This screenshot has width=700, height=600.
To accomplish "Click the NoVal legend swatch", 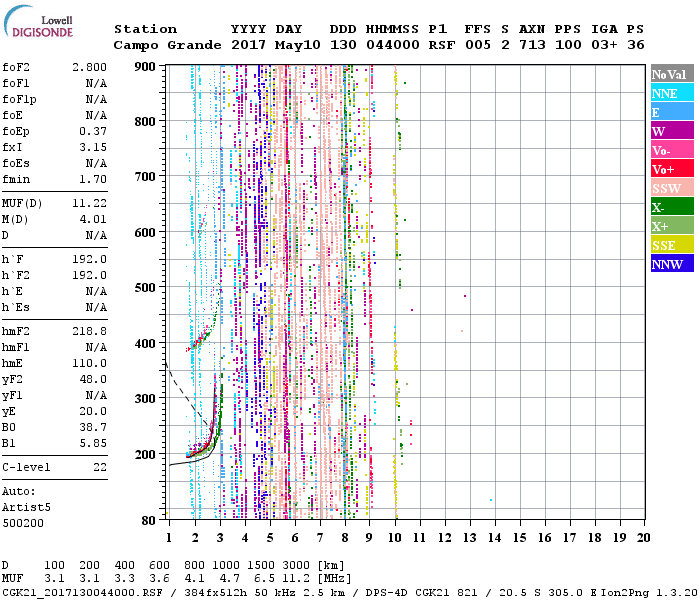I will [x=672, y=74].
